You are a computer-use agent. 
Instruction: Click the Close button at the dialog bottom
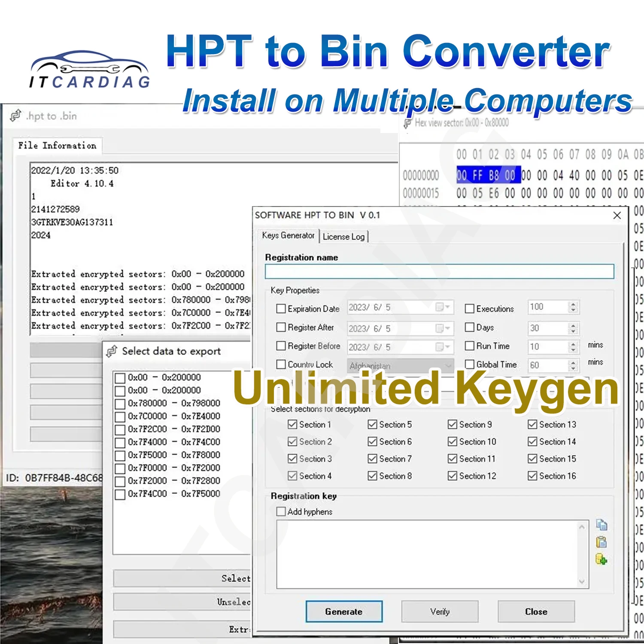536,611
